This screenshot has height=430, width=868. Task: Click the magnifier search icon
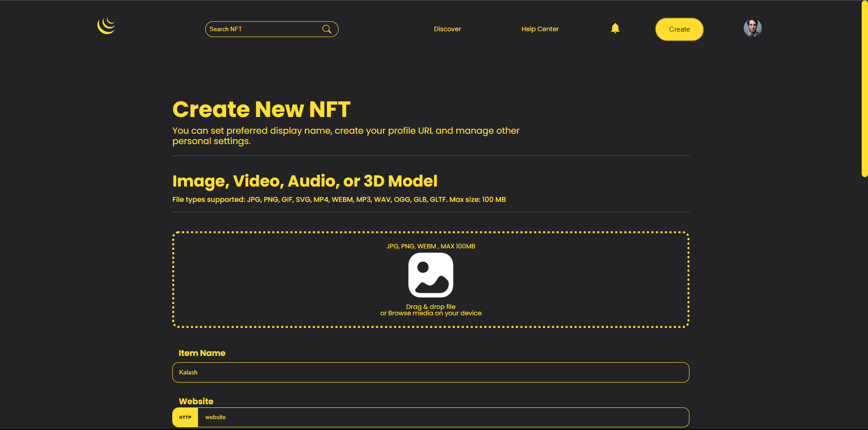[x=326, y=29]
